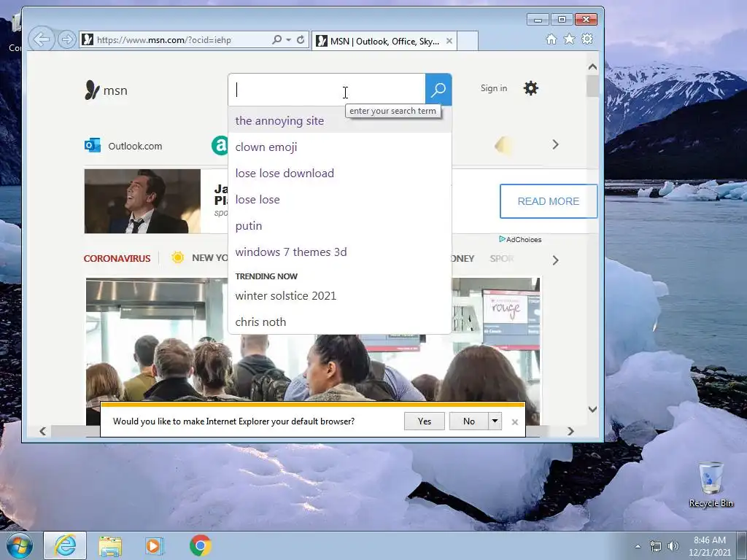Click the vertical scrollbar up arrow
Image resolution: width=747 pixels, height=560 pixels.
[592, 66]
